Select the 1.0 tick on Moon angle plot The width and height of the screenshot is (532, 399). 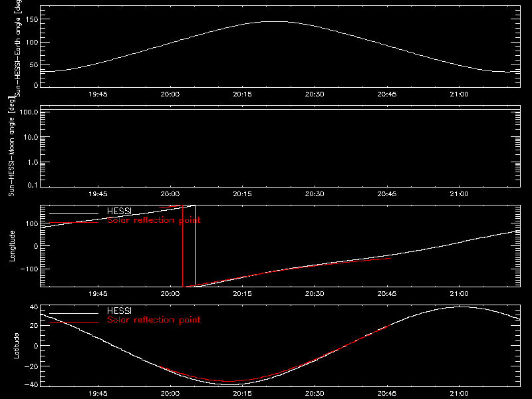(x=33, y=162)
